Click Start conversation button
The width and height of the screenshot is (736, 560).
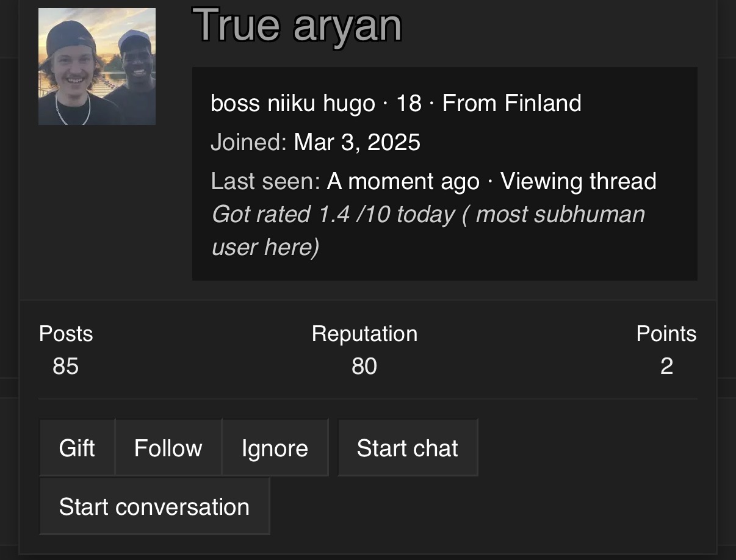(x=154, y=507)
